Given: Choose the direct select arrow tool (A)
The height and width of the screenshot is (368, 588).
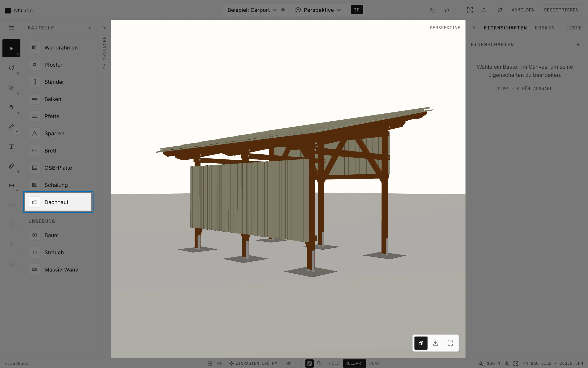Looking at the screenshot, I should [x=11, y=88].
